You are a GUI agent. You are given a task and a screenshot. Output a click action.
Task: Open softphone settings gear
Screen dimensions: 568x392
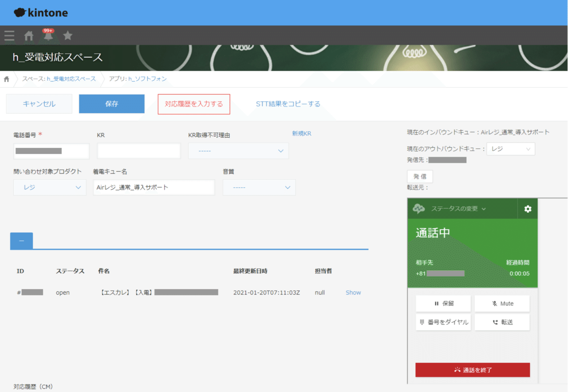tap(528, 209)
